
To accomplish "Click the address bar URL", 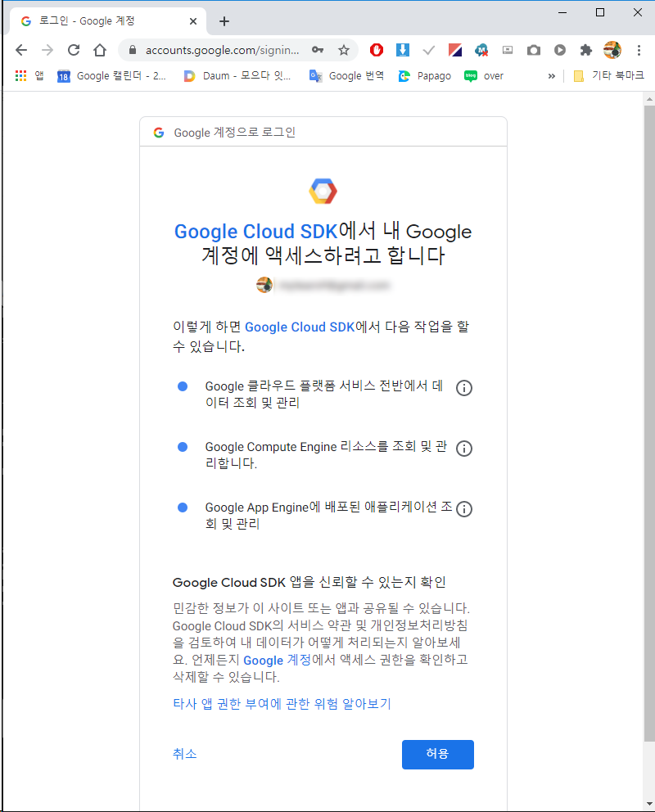I will tap(222, 50).
